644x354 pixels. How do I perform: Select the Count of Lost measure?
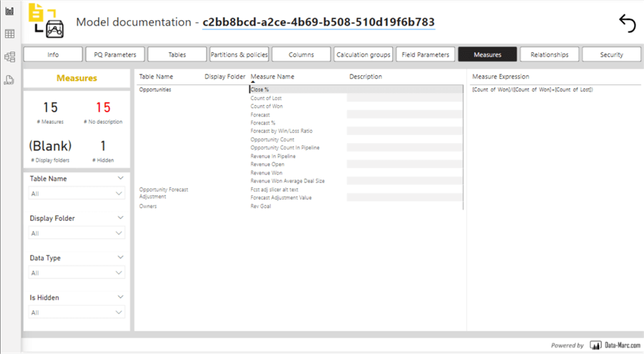(266, 98)
